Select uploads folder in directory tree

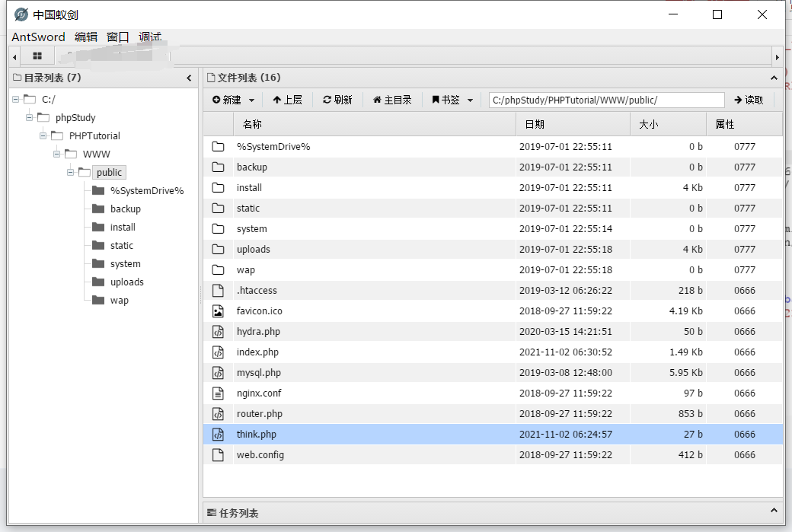126,282
